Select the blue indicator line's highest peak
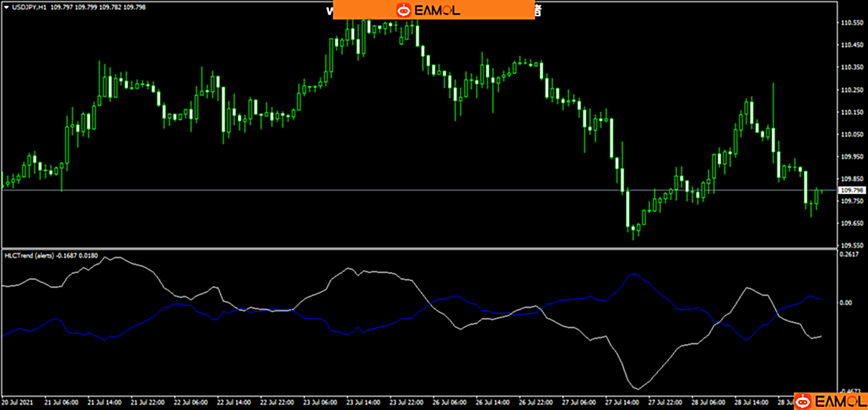This screenshot has width=868, height=410. 633,274
